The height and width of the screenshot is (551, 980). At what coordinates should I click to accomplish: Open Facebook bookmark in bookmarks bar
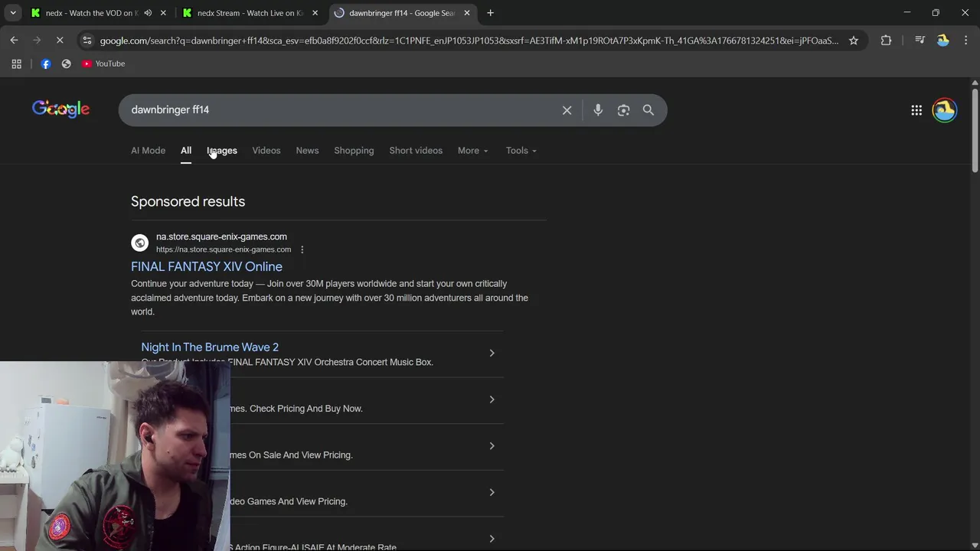(x=46, y=64)
